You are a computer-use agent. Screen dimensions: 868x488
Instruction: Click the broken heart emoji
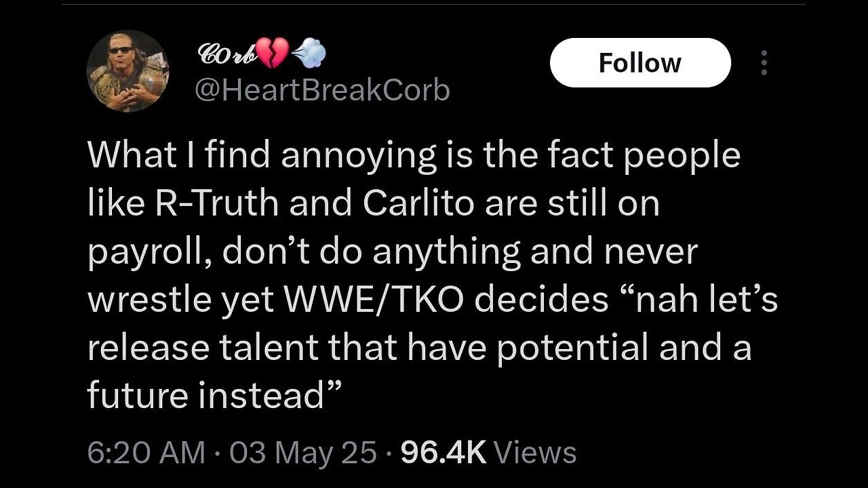[x=273, y=55]
